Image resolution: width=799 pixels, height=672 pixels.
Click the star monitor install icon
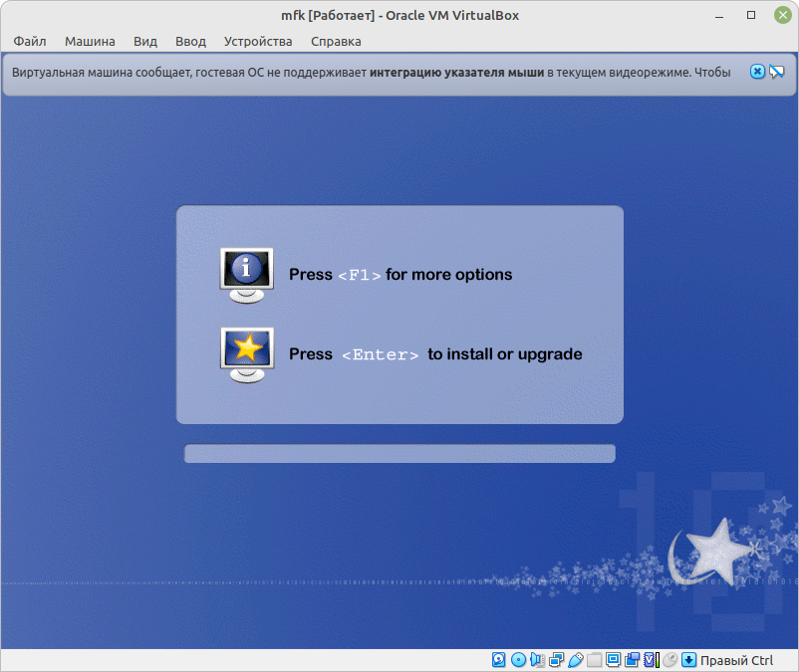pyautogui.click(x=247, y=354)
